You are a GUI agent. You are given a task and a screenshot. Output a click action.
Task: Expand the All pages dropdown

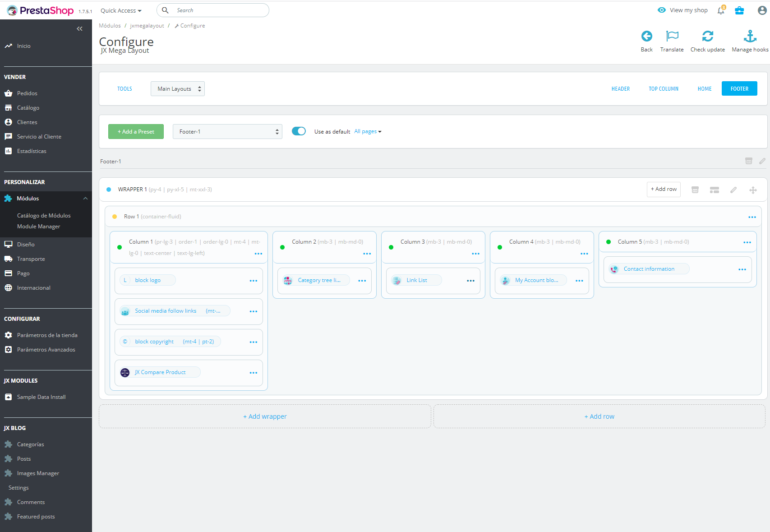click(x=368, y=131)
